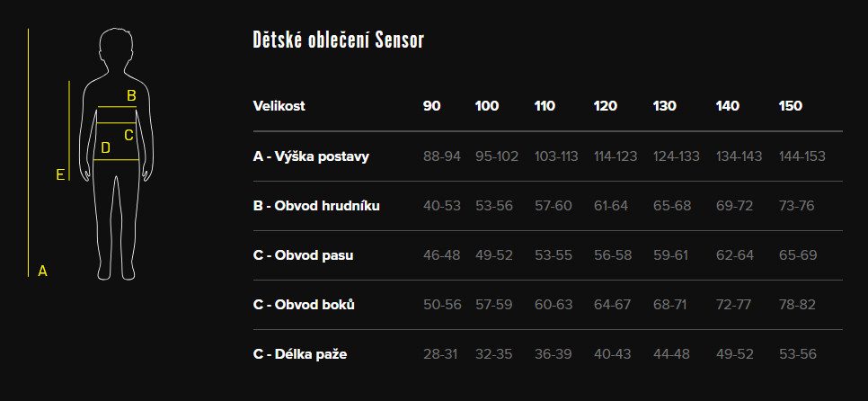Click the Velikost column header

click(279, 106)
